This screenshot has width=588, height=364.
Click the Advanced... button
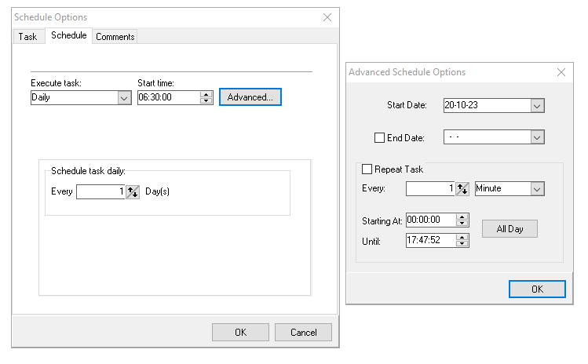(250, 97)
